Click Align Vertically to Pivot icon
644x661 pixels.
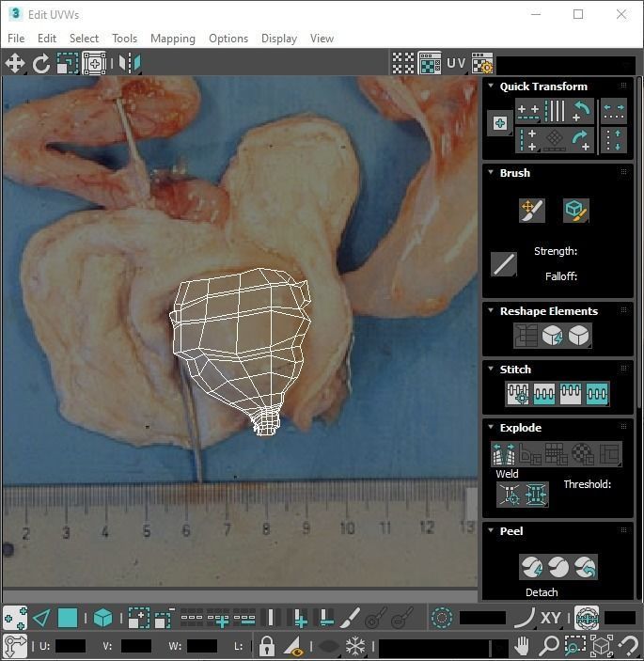coord(527,140)
